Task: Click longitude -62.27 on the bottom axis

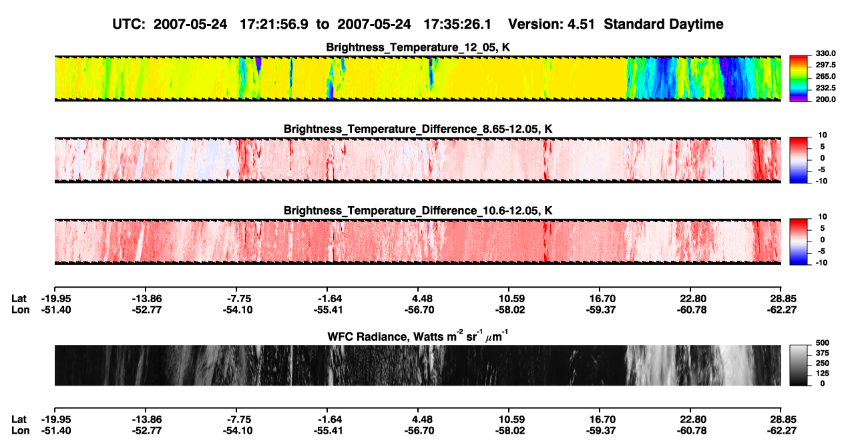Action: tap(782, 430)
